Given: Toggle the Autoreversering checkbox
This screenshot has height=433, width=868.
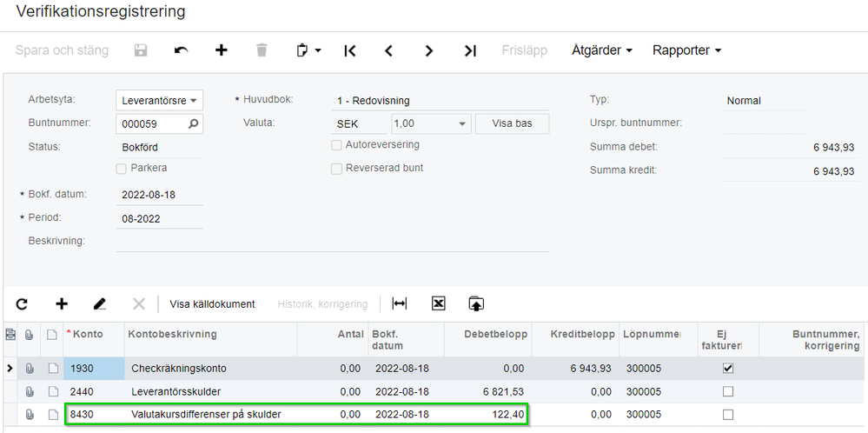Looking at the screenshot, I should 336,145.
